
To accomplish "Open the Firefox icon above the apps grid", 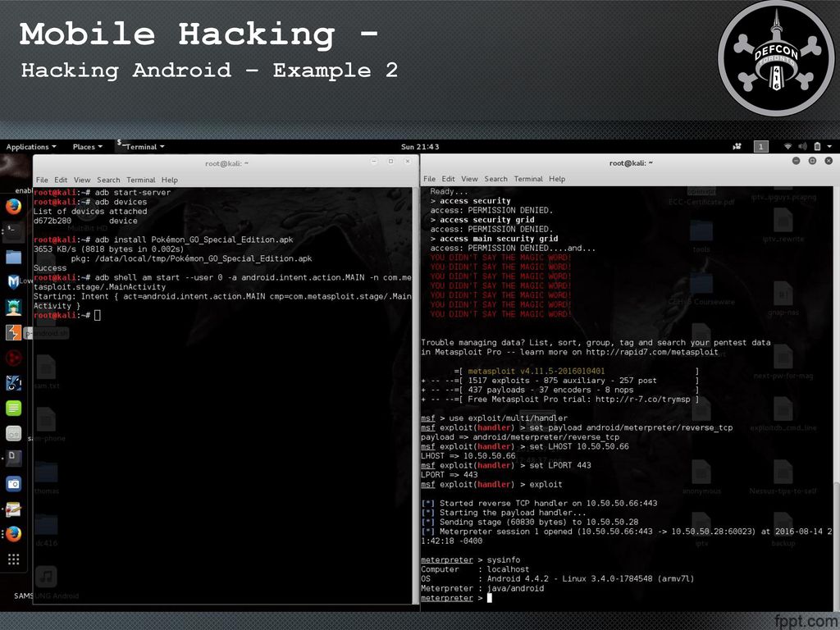I will point(13,534).
